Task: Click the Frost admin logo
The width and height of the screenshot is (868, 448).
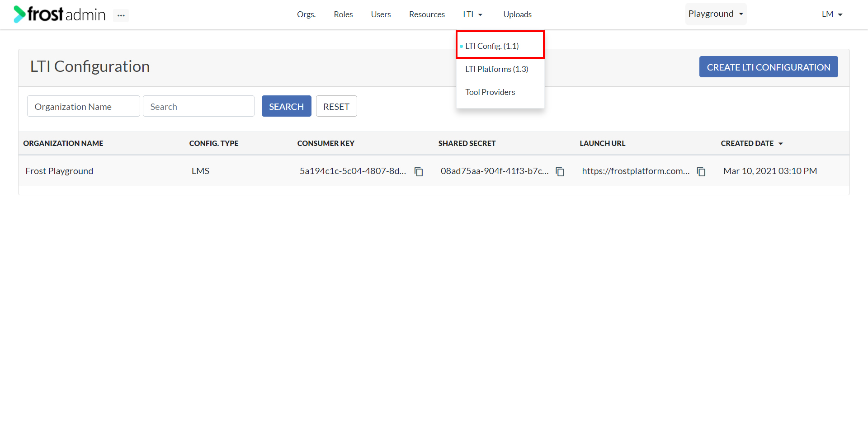Action: click(x=59, y=14)
